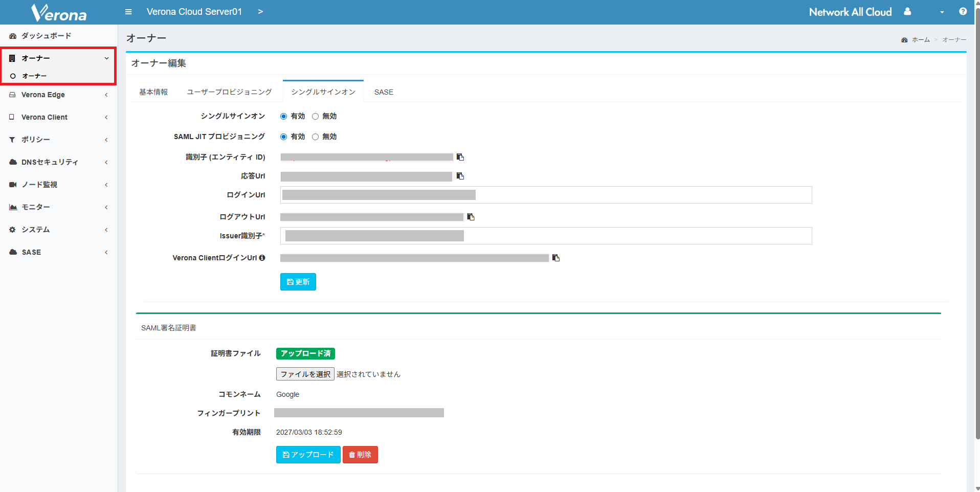
Task: Click the cloud icon beside SASE menu
Action: [x=13, y=252]
